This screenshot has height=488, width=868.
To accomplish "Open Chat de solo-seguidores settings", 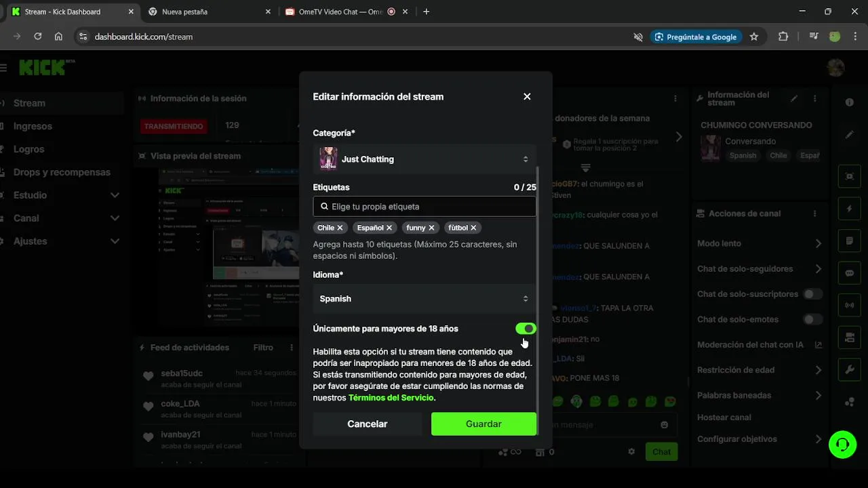I will coord(759,269).
